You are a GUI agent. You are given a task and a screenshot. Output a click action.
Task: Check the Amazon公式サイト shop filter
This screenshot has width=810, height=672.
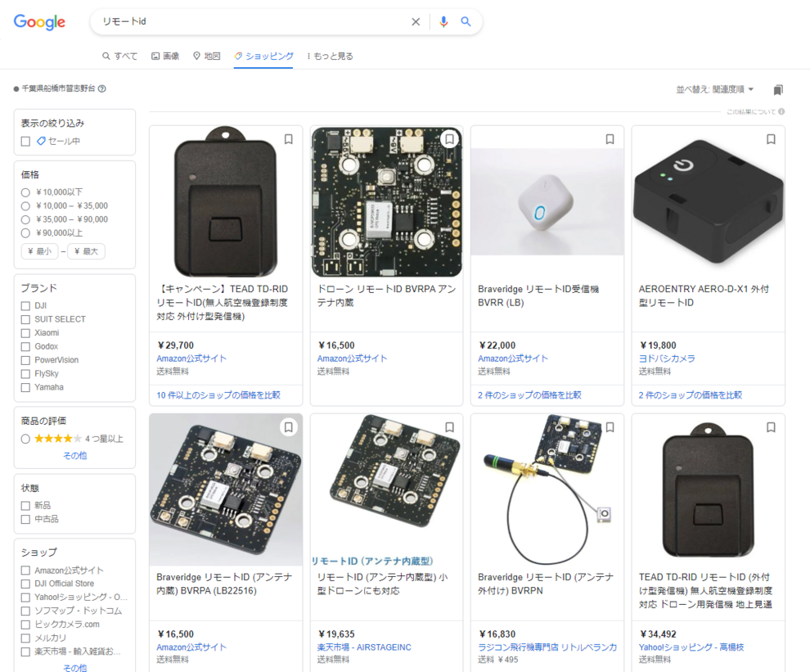[x=25, y=571]
